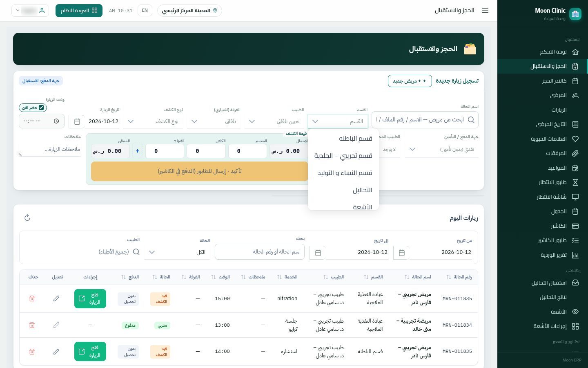
Task: Delete visit row for منى خالد
Action: 32,325
